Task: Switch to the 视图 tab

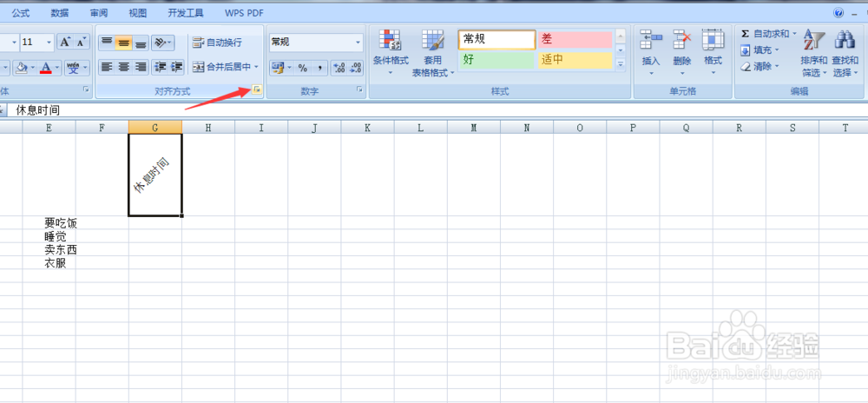Action: pos(138,13)
